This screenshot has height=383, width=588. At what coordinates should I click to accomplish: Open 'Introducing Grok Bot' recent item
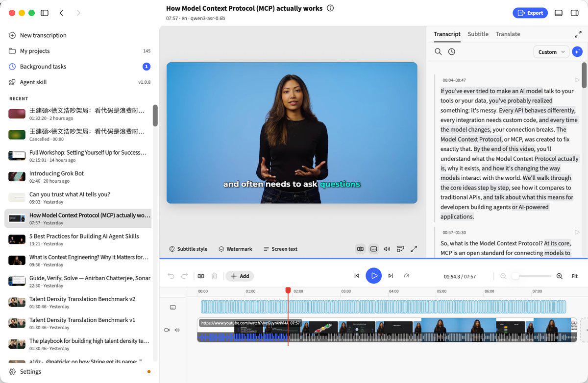pyautogui.click(x=78, y=177)
